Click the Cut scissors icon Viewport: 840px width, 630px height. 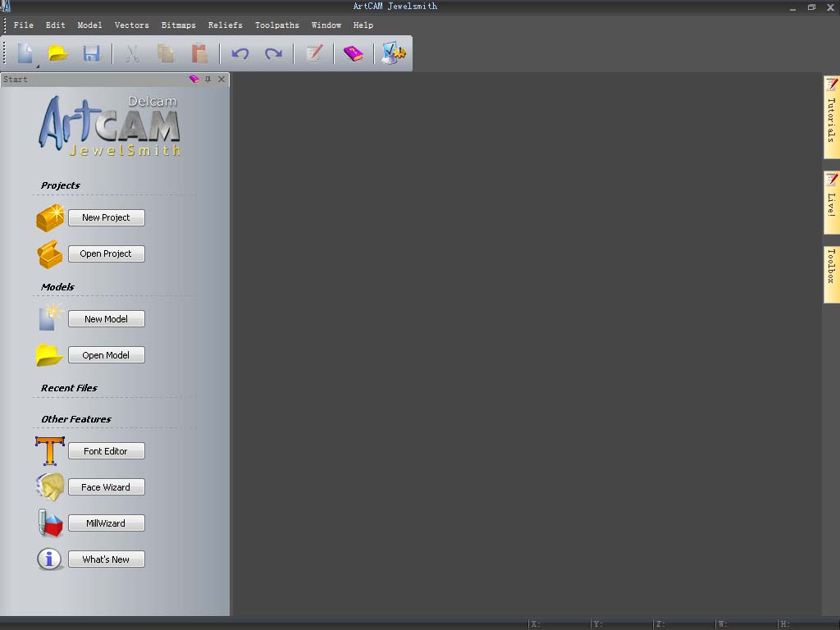click(132, 53)
